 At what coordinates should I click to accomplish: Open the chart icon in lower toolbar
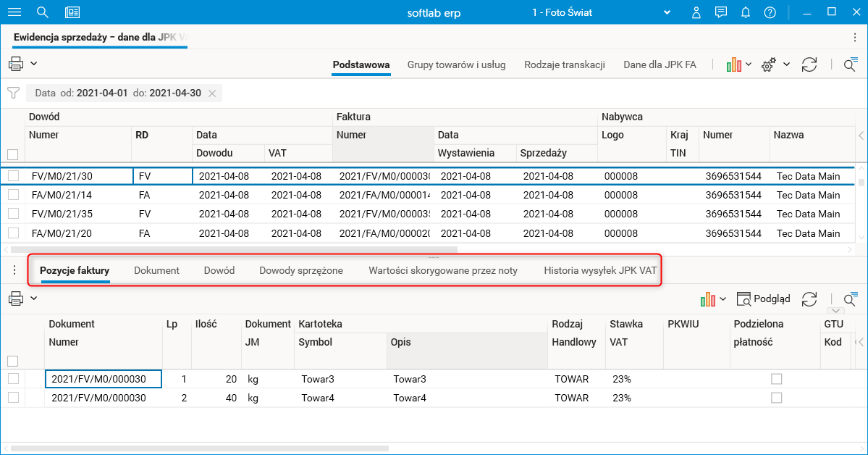pyautogui.click(x=708, y=299)
